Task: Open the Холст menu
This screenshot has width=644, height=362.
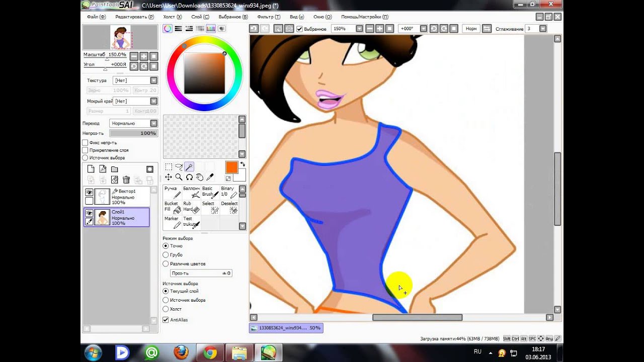Action: (173, 17)
